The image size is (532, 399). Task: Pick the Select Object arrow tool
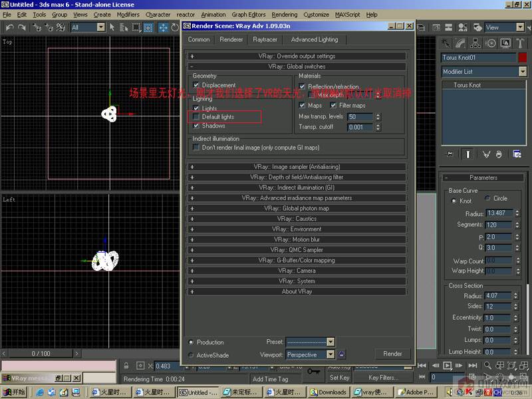pyautogui.click(x=112, y=27)
